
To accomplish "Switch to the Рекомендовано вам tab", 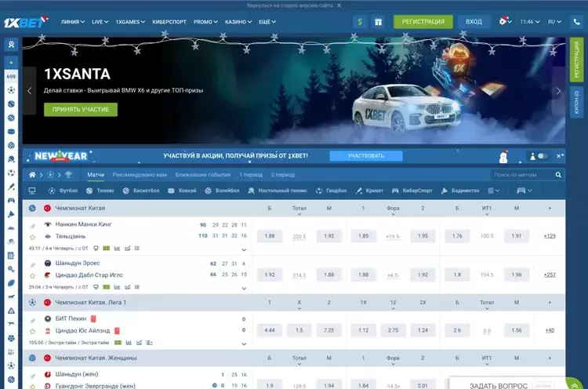I will click(140, 175).
